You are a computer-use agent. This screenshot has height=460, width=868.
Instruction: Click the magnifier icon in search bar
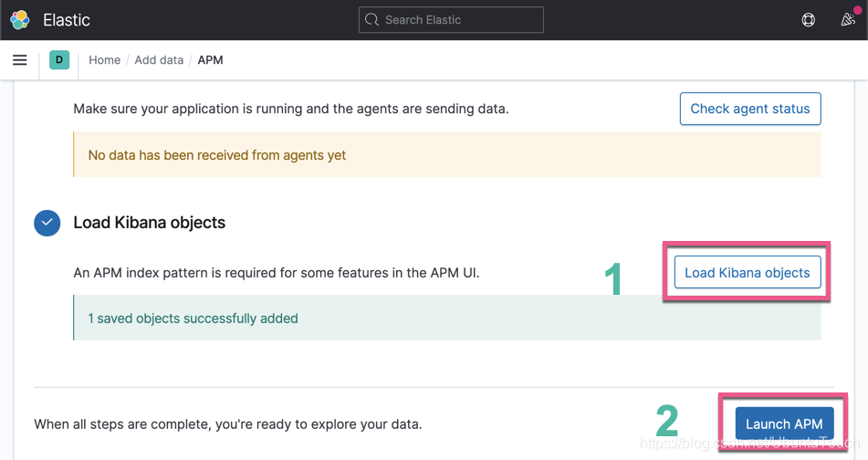pyautogui.click(x=371, y=19)
